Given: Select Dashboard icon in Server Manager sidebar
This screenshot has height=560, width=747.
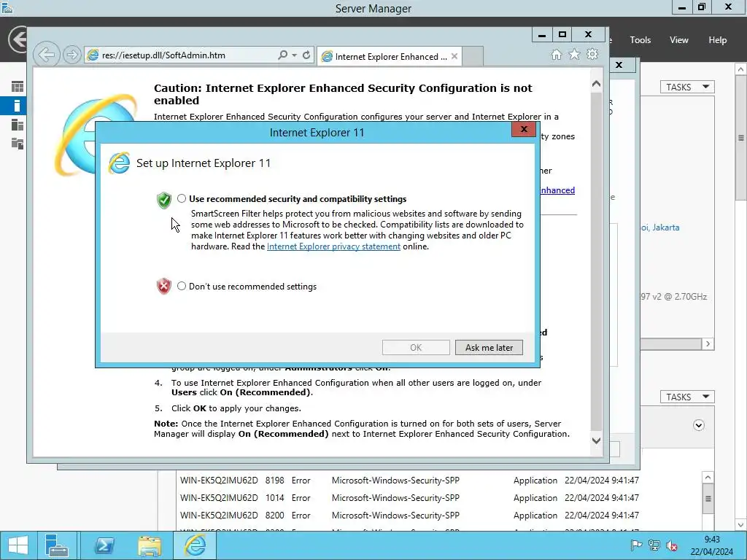Looking at the screenshot, I should tap(18, 87).
